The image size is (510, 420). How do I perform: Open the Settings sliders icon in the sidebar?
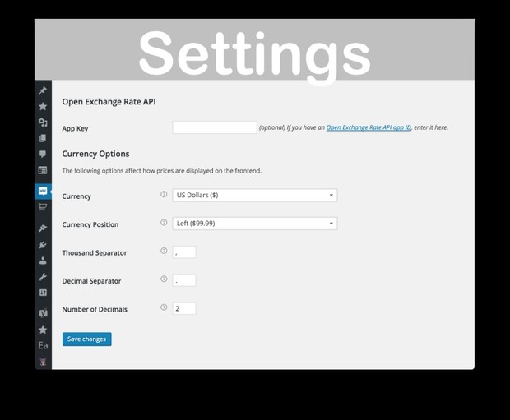(43, 293)
